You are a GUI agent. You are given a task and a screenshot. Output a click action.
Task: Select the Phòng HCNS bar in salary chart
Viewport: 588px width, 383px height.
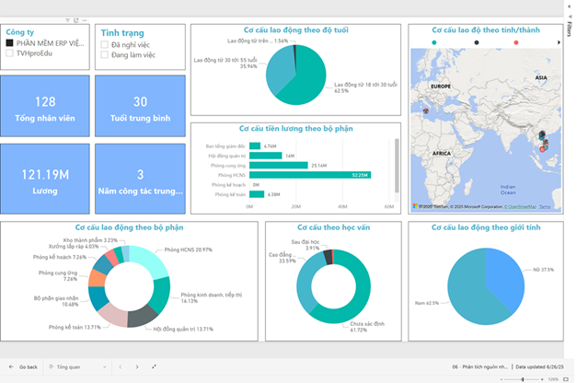coord(309,175)
